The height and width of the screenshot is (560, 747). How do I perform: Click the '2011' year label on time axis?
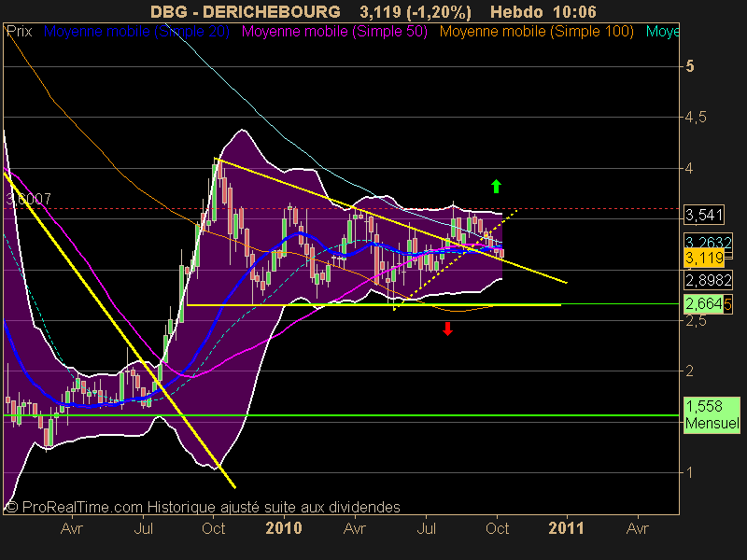point(566,528)
